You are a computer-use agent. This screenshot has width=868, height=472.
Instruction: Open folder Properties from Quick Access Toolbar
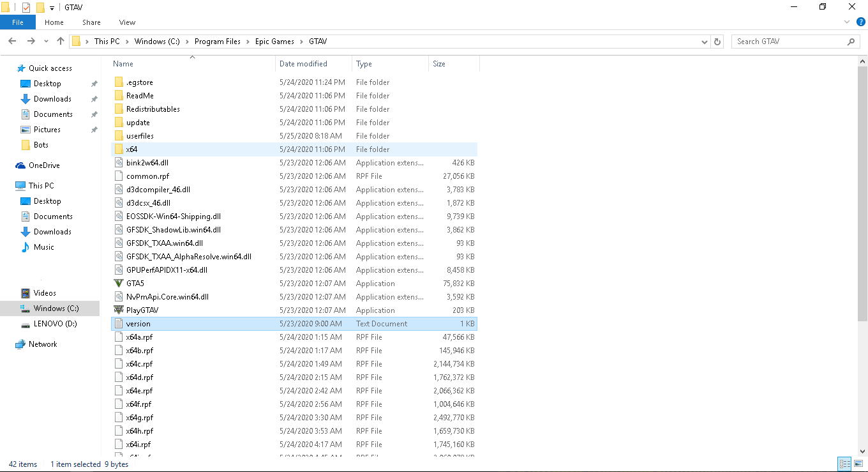pyautogui.click(x=26, y=7)
